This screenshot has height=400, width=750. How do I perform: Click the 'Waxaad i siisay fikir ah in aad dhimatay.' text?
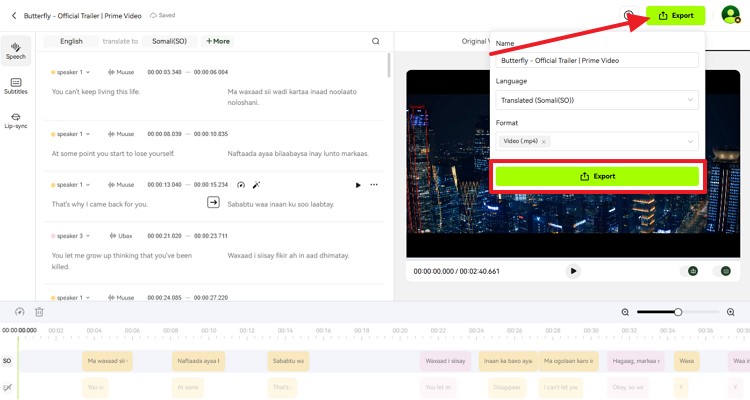pos(288,256)
